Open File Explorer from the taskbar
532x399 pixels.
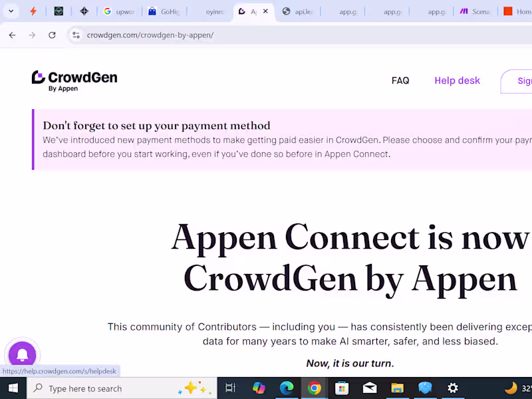[397, 388]
